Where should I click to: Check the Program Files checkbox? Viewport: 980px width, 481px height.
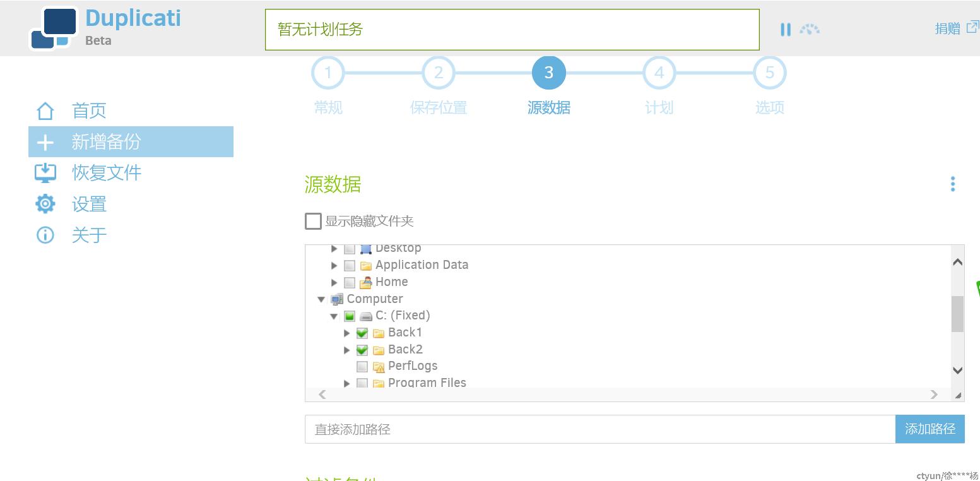(x=362, y=383)
